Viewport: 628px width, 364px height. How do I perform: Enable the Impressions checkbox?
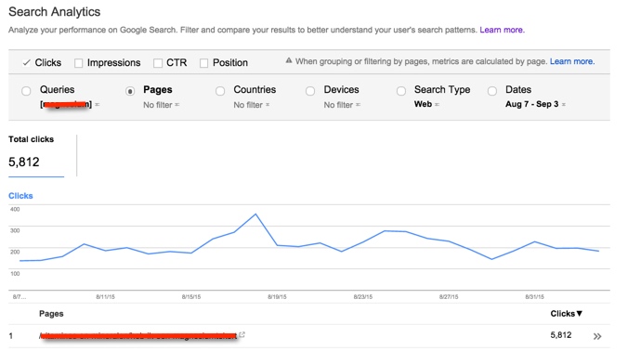[x=78, y=63]
